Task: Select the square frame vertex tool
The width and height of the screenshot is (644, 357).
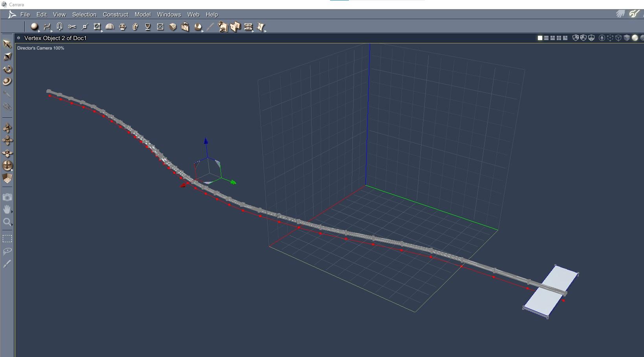Action: click(97, 26)
